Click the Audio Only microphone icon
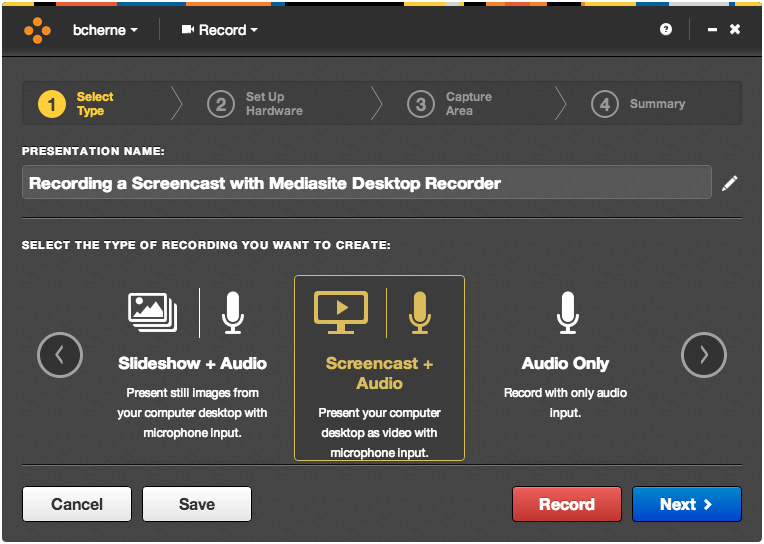Viewport: 764px width, 544px height. pyautogui.click(x=568, y=312)
